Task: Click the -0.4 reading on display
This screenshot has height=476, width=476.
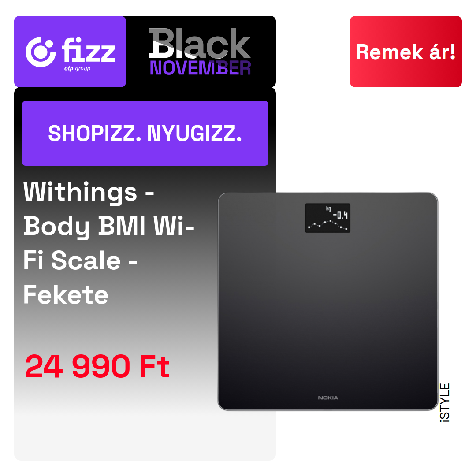Action: 340,215
